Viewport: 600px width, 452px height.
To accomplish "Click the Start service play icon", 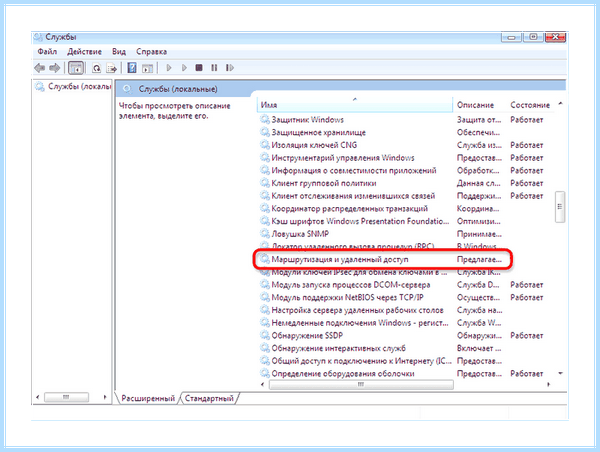I will [x=169, y=68].
